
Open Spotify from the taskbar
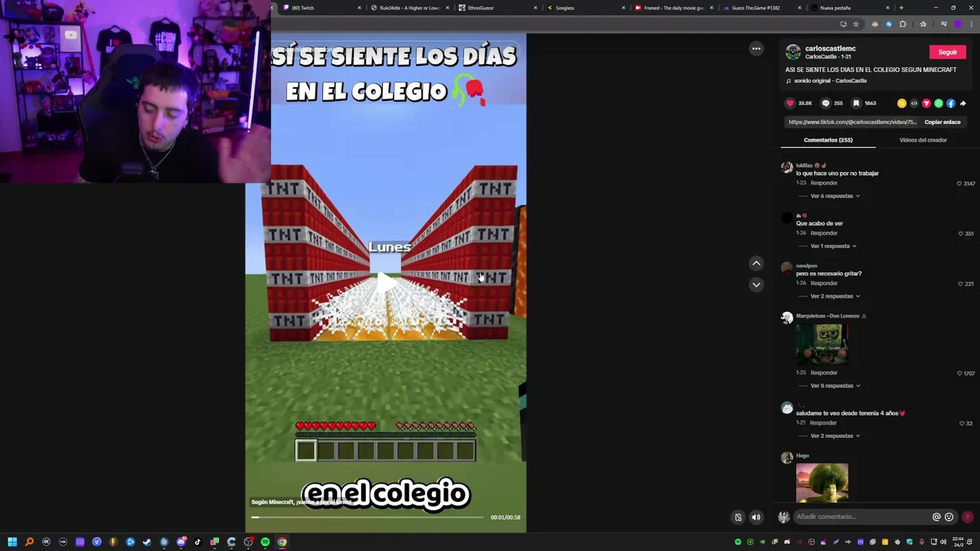(265, 542)
